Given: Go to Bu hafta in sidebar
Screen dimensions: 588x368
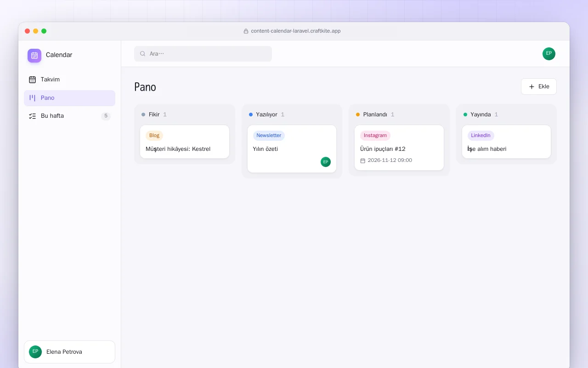Looking at the screenshot, I should click(x=69, y=116).
